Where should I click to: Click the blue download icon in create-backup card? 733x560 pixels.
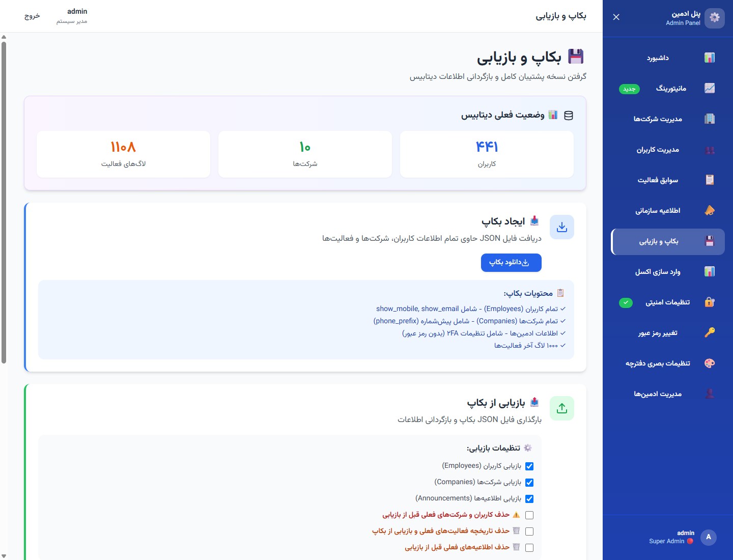pyautogui.click(x=562, y=227)
